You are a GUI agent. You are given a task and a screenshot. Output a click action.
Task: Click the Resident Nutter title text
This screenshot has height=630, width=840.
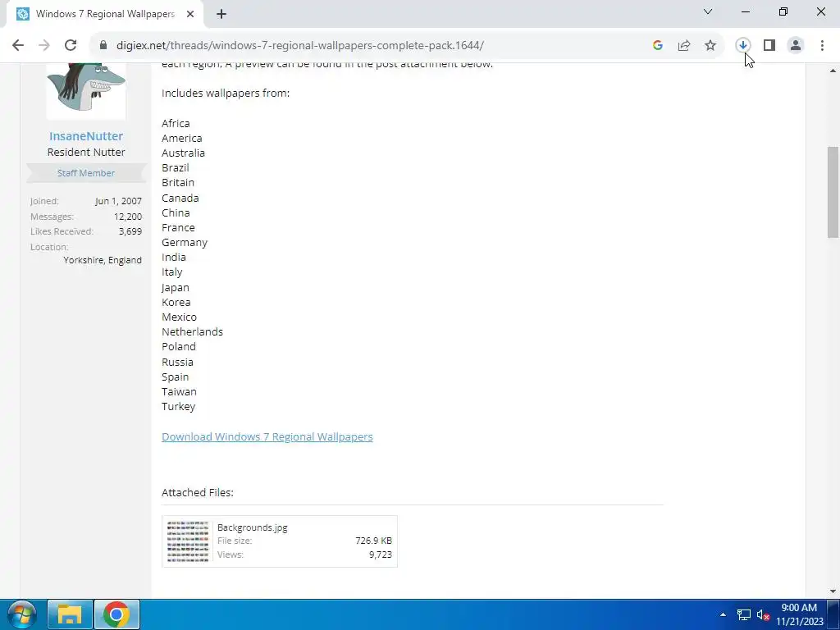(x=86, y=152)
